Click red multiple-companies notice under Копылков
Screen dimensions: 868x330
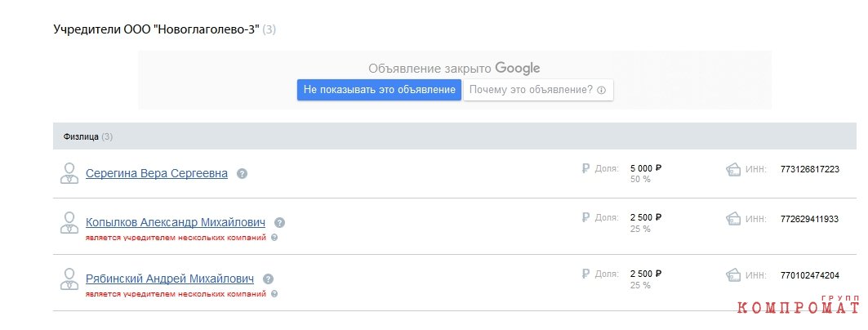(176, 238)
